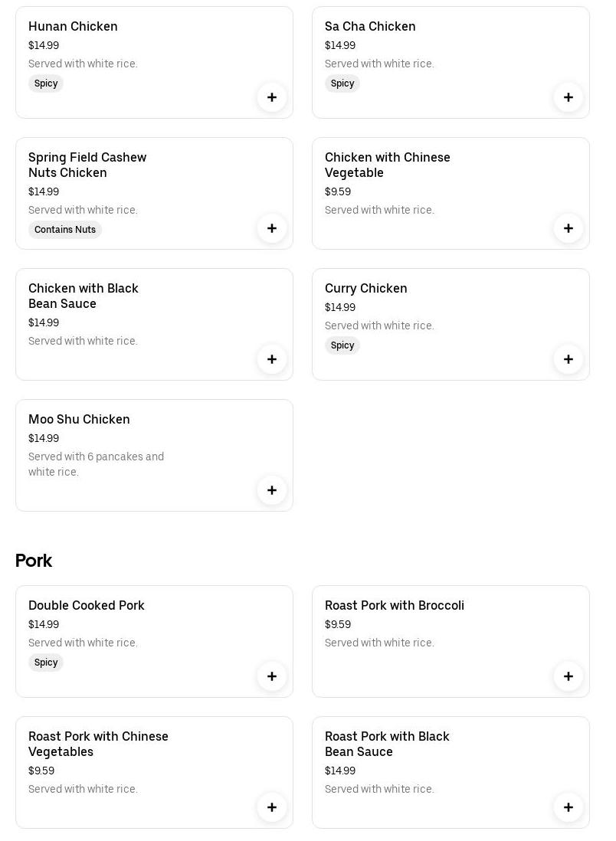Viewport: 616px width, 841px height.
Task: Add Chicken with Chinese Vegetable
Action: (x=568, y=228)
